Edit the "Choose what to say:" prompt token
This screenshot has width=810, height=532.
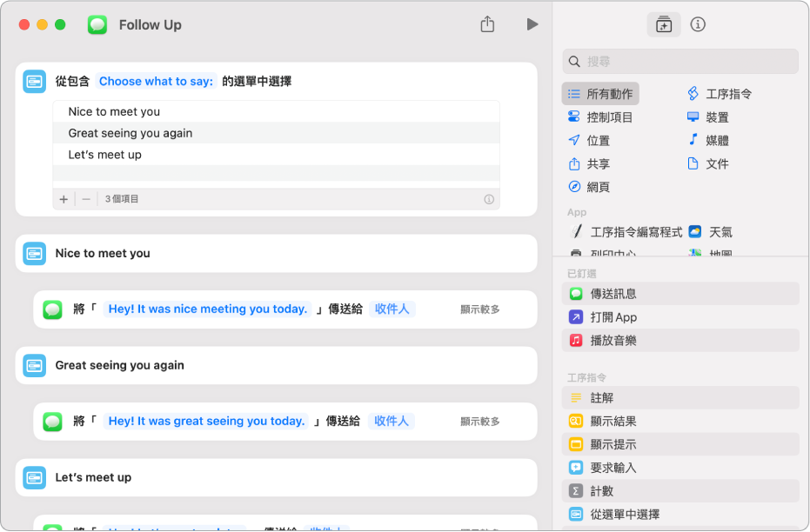[x=156, y=81]
